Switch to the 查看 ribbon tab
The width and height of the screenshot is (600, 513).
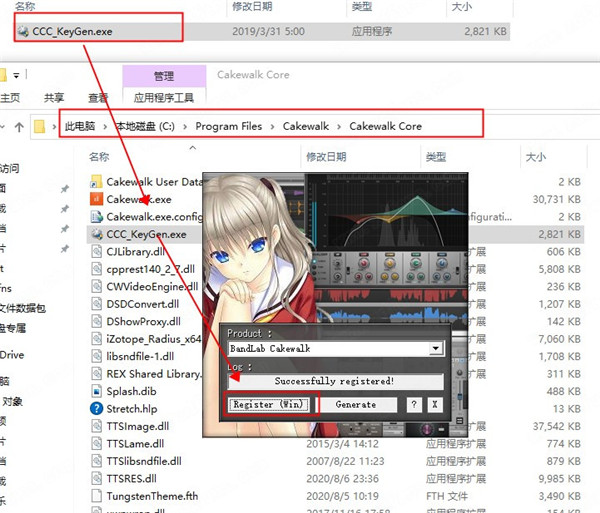(x=98, y=98)
